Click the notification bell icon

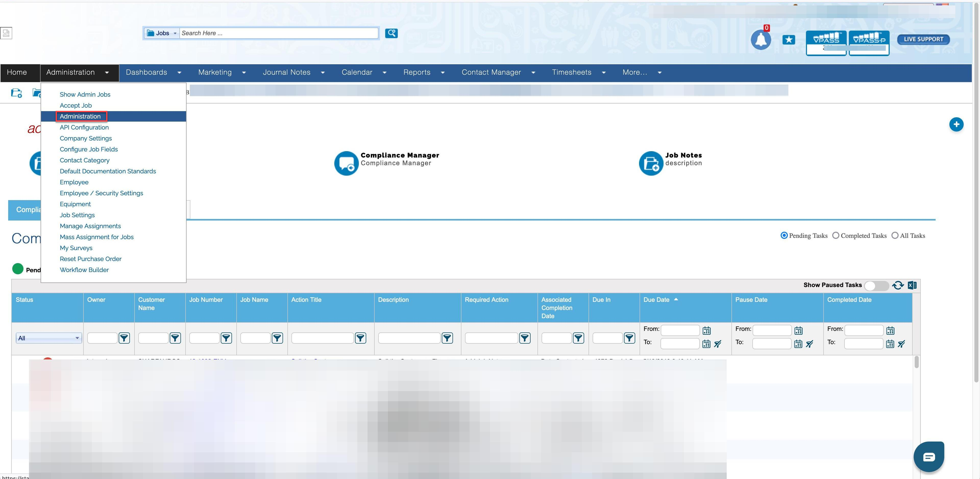761,40
